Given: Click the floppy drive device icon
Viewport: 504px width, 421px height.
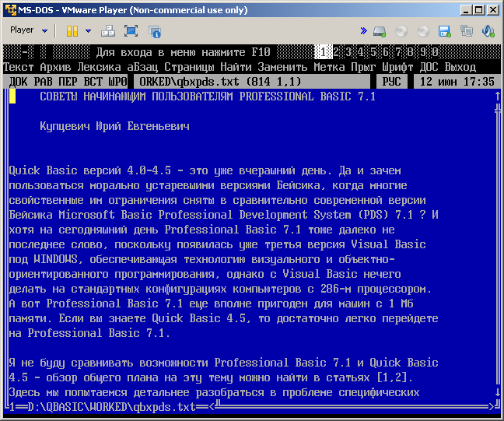Looking at the screenshot, I should click(445, 32).
